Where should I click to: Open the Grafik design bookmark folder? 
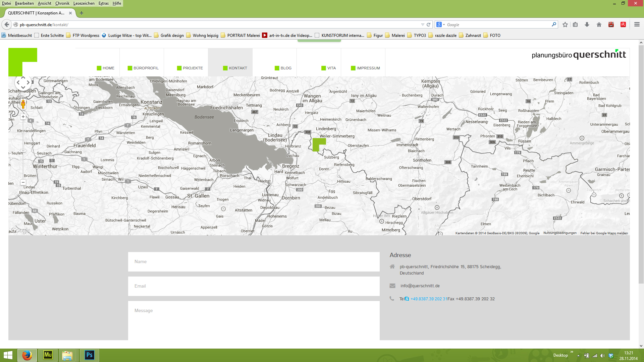[169, 36]
